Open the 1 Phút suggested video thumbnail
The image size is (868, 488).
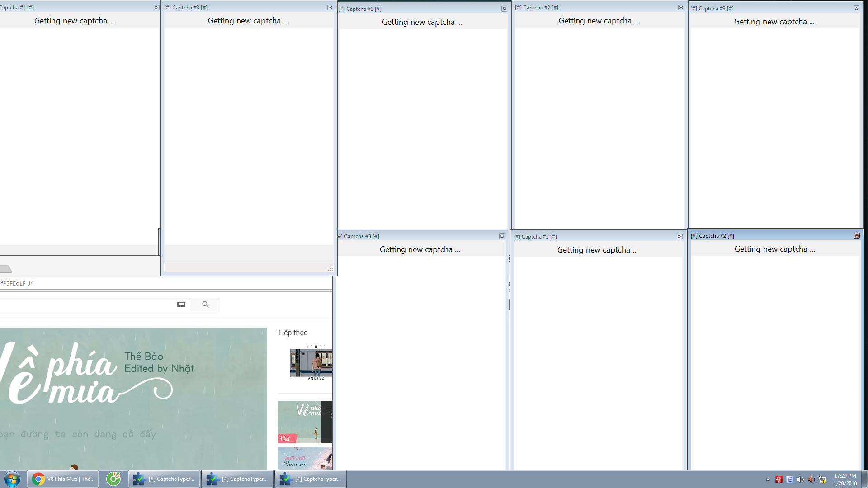(311, 362)
